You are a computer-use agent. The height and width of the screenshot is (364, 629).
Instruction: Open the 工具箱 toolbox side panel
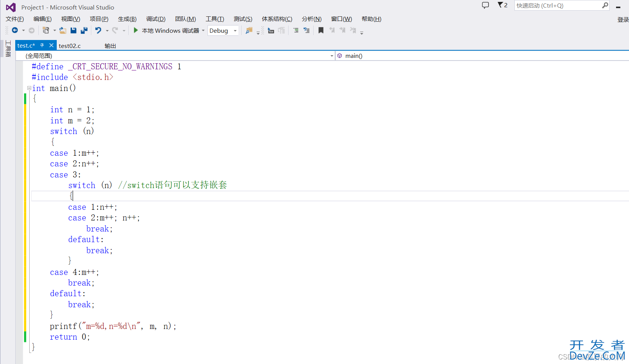coord(8,49)
